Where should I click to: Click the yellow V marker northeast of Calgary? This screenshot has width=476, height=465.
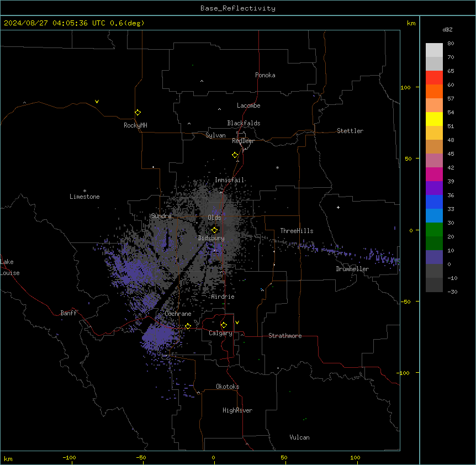(x=237, y=323)
